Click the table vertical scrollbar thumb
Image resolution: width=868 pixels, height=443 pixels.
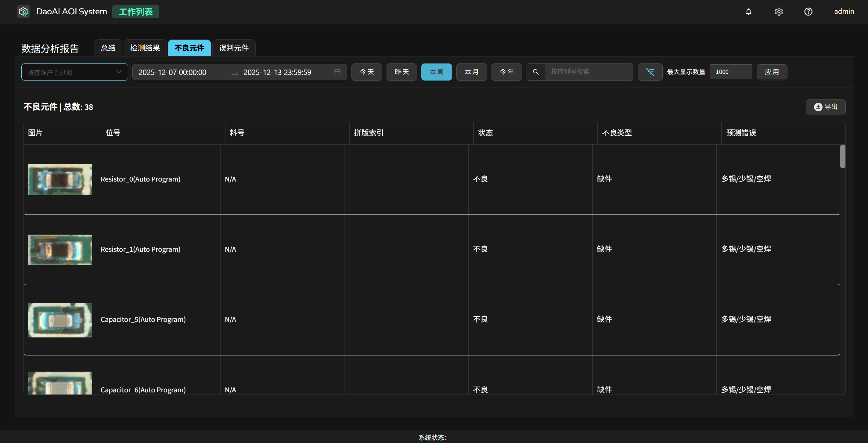coord(842,156)
